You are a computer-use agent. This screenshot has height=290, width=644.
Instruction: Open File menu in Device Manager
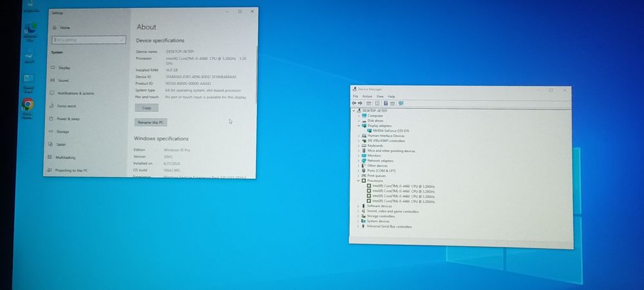pos(355,97)
